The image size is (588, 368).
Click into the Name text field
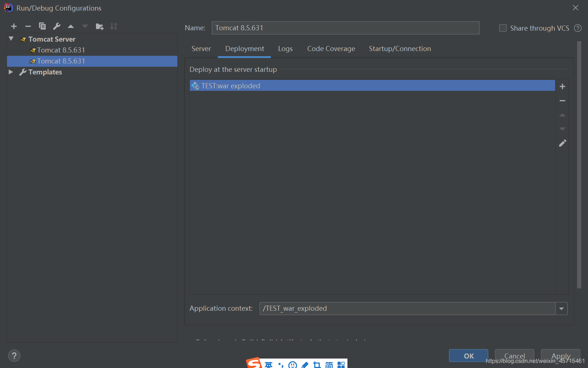click(345, 28)
